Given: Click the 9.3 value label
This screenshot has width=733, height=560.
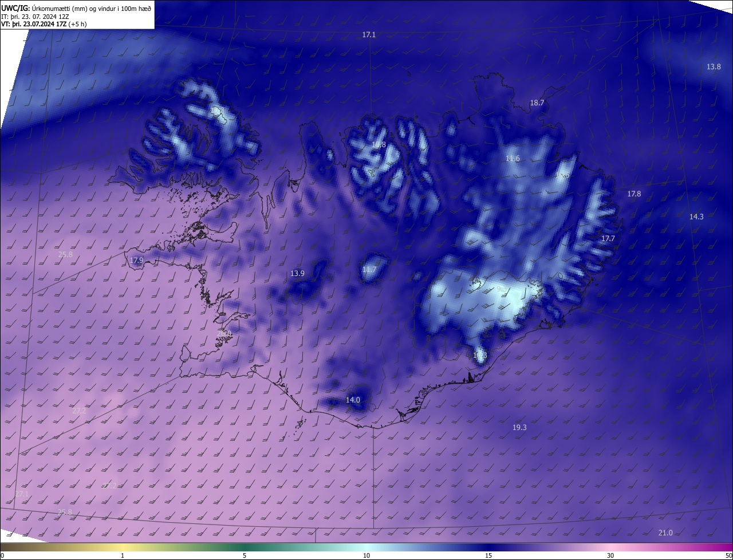Looking at the screenshot, I should click(502, 289).
